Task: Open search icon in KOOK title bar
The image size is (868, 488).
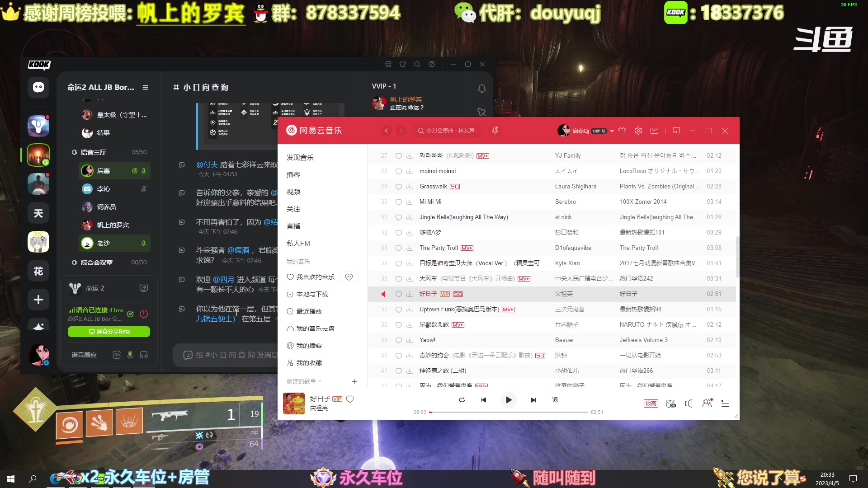Action: (417, 64)
